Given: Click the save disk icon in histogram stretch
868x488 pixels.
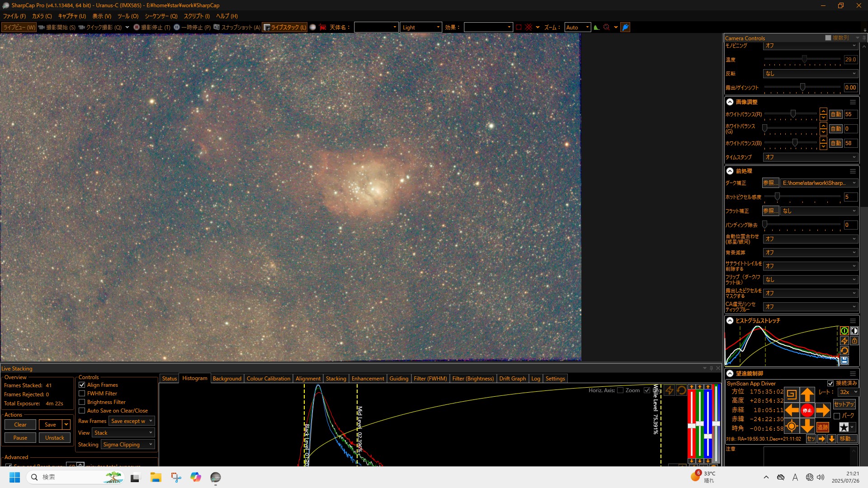Looking at the screenshot, I should 844,360.
